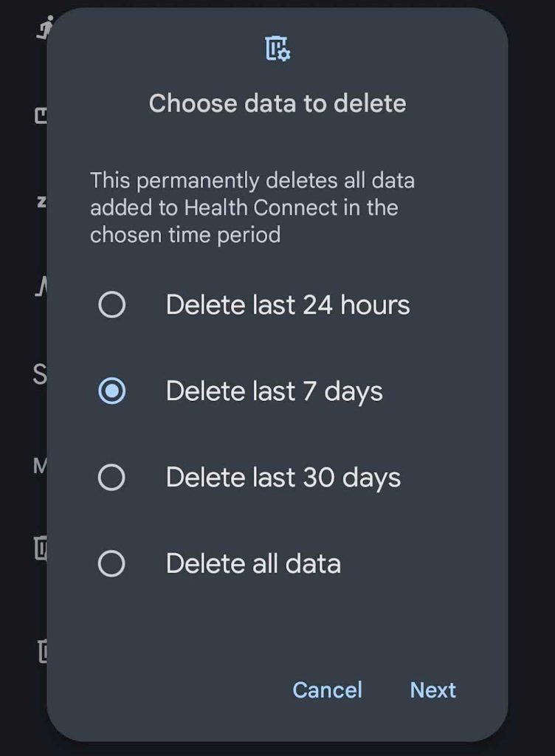Click the partially hidden sleep 'z' icon
Screen dimensions: 555x756
tap(41, 202)
